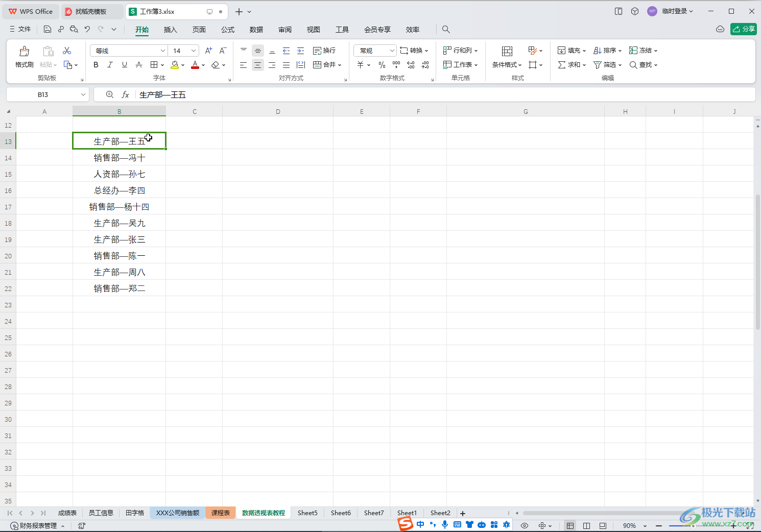Click the distributed alignment icon
The image size is (761, 532).
pos(301,65)
